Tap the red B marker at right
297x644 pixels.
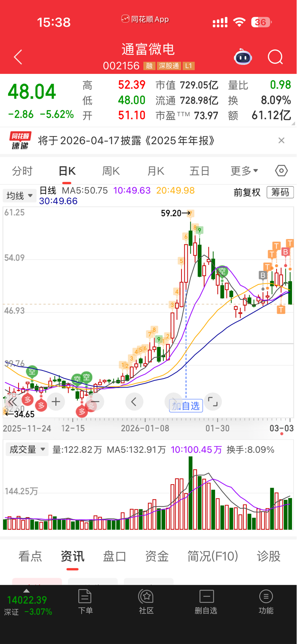point(285,252)
